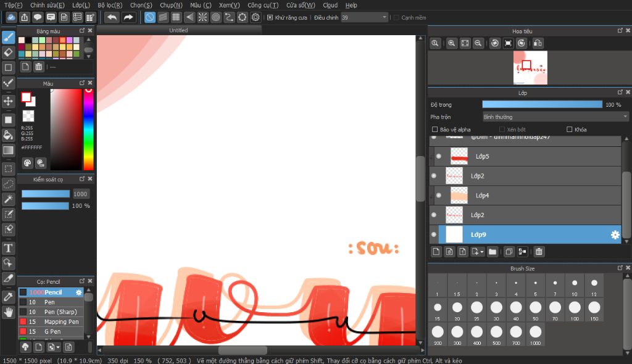
Task: Click the add layer folder icon
Action: (x=493, y=252)
